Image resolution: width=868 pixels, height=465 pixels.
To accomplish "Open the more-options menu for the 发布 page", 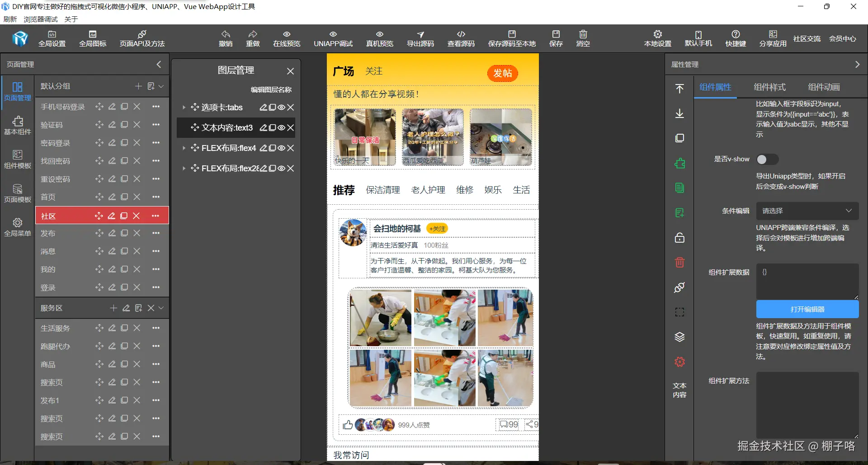I will click(156, 233).
